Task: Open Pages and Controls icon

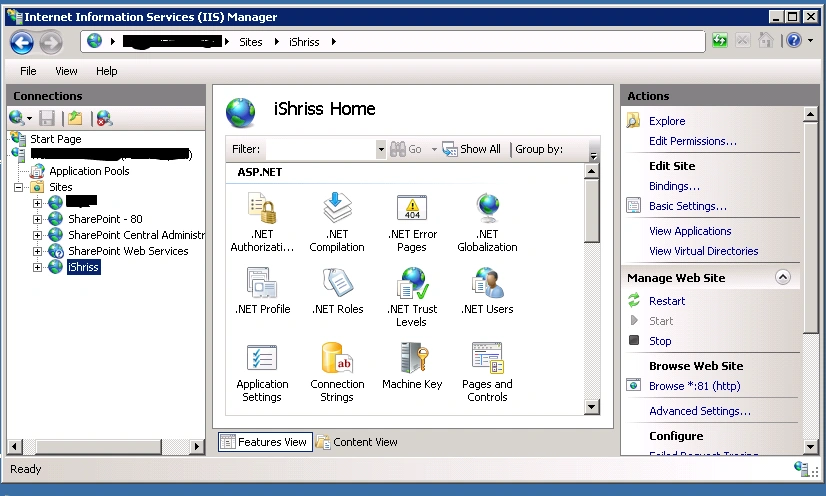Action: point(487,372)
